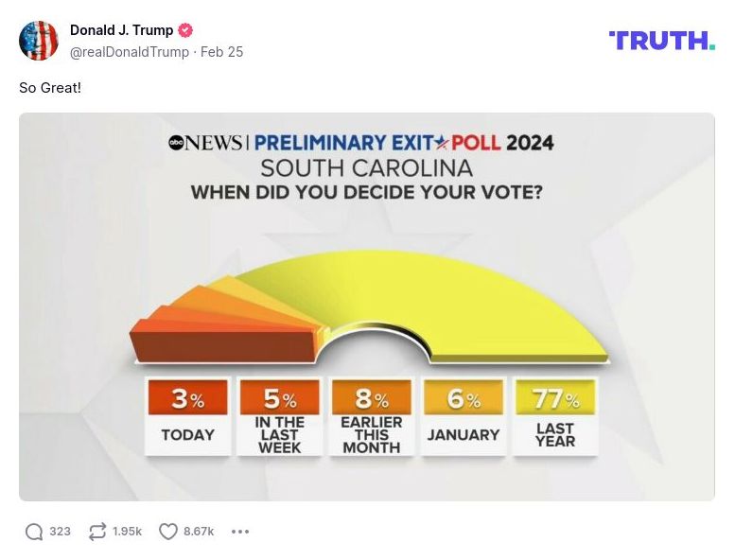735x560 pixels.
Task: Click the Donald J. Trump display name
Action: 121,30
